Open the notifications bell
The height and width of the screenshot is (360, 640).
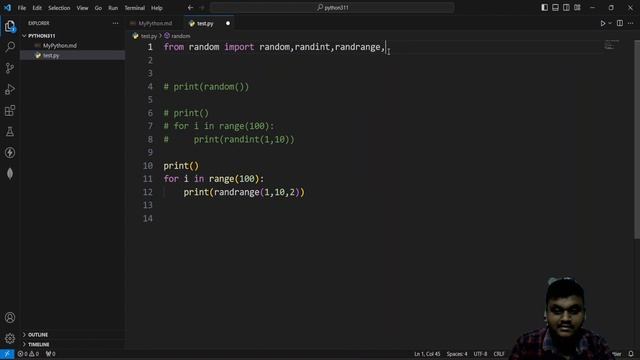click(x=631, y=354)
